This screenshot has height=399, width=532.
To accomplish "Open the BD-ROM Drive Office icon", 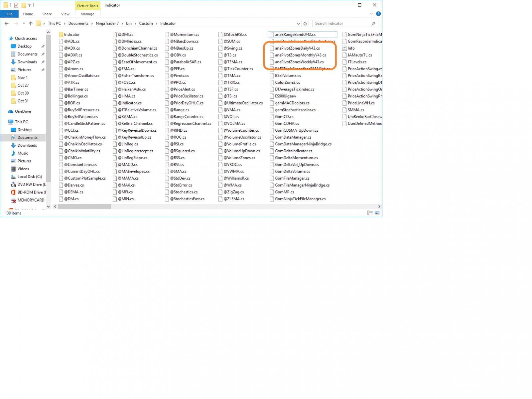I will (x=13, y=193).
